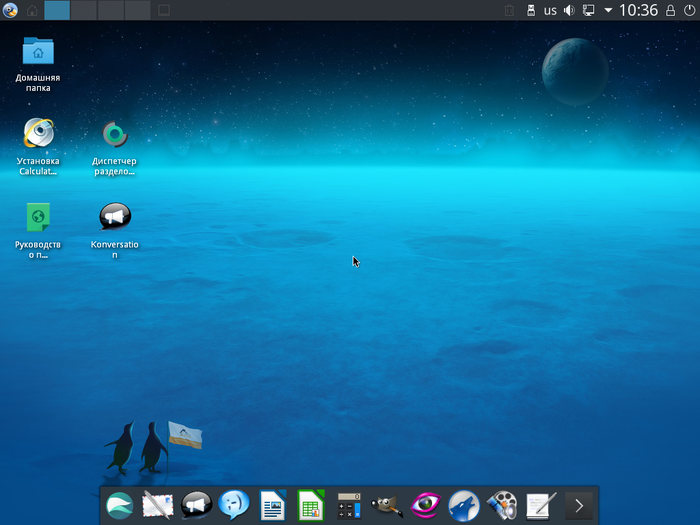This screenshot has width=700, height=525.
Task: Launch LibreOffice Calc spreadsheet from dock
Action: [x=311, y=505]
